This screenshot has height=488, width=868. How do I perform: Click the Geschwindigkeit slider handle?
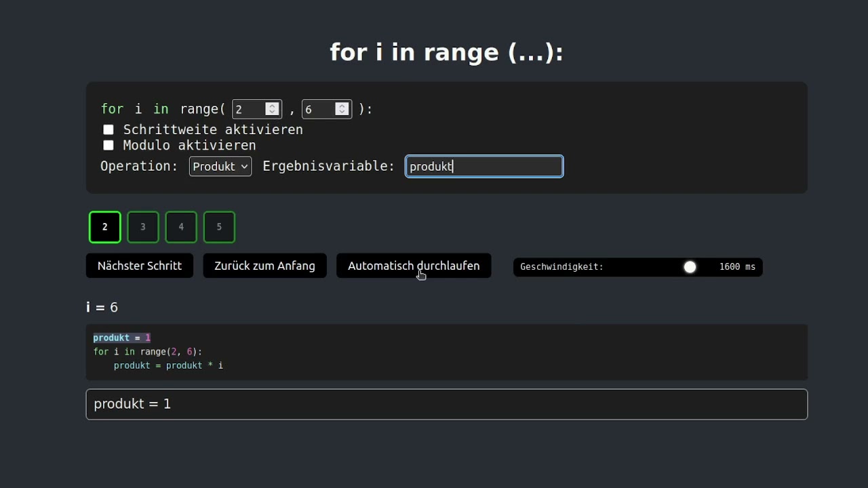(x=690, y=267)
